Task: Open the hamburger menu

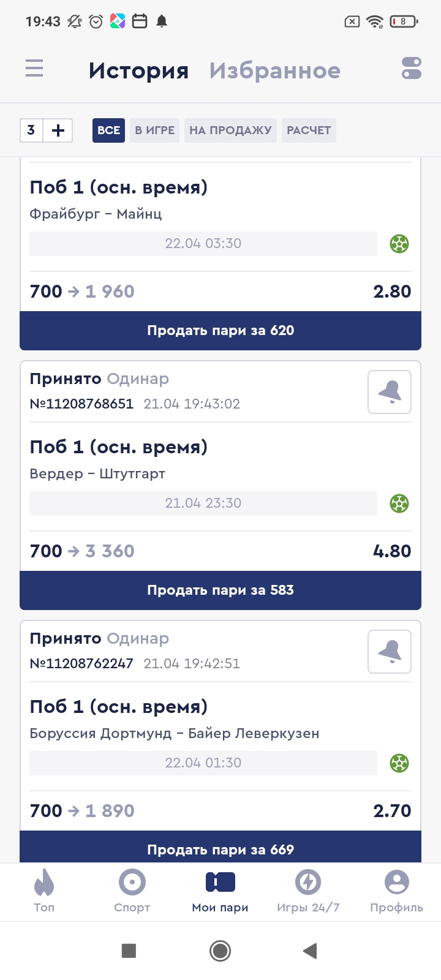Action: click(x=34, y=68)
